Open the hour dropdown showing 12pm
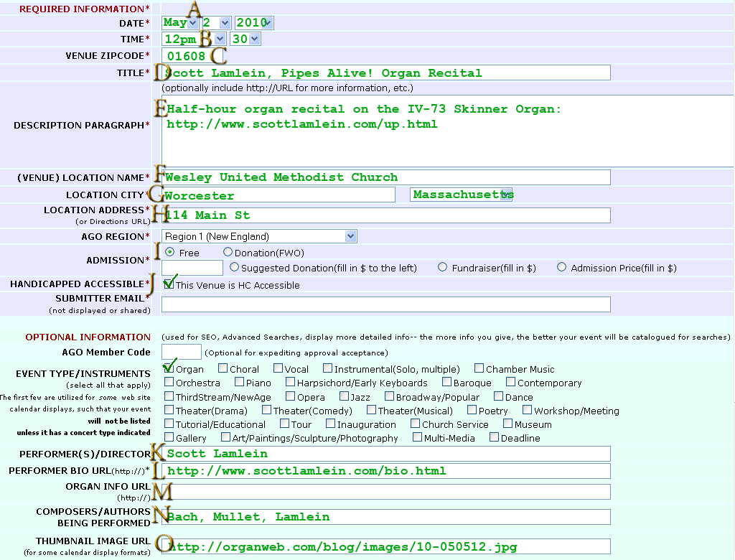 pos(194,39)
